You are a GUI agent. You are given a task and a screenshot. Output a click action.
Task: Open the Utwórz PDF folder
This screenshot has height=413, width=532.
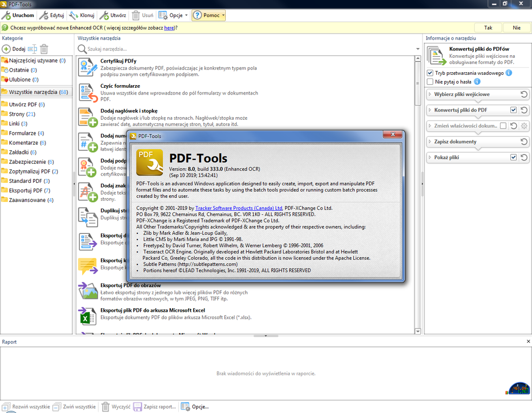point(36,104)
